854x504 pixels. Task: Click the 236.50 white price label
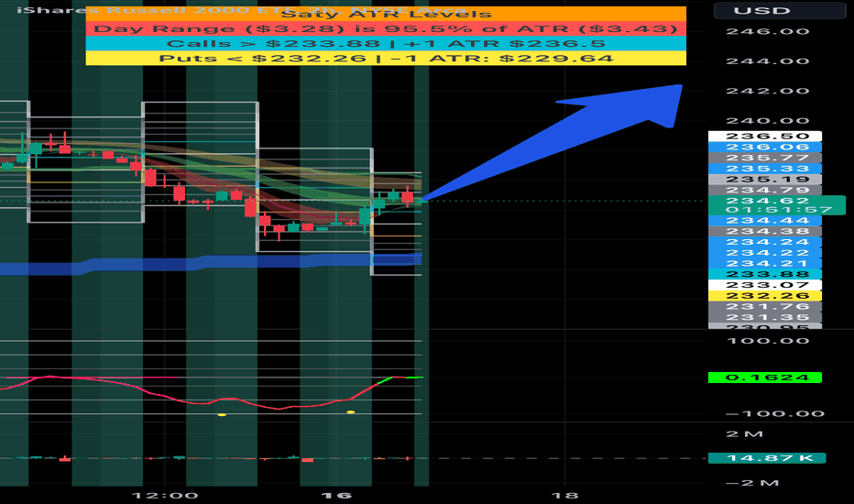pos(765,137)
